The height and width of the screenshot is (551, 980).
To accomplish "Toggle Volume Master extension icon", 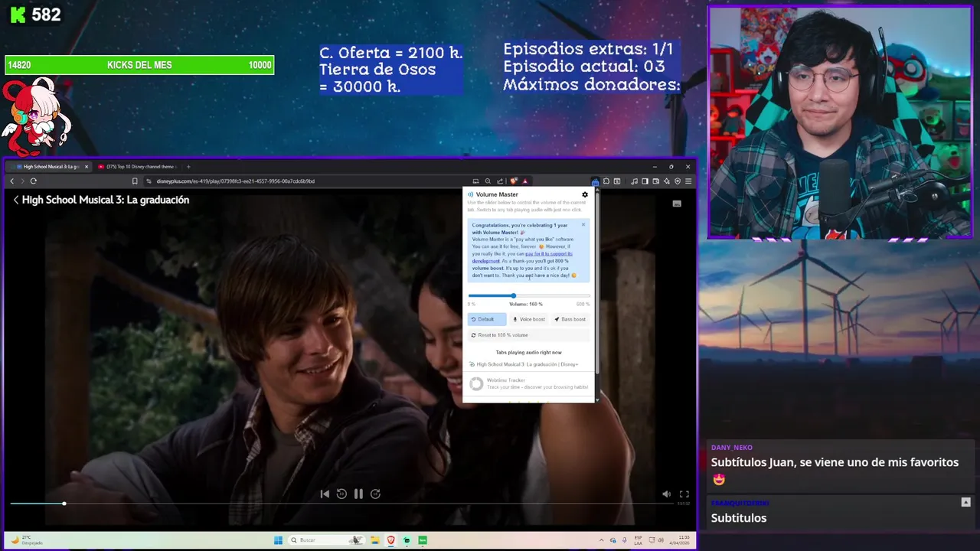I will [x=596, y=182].
